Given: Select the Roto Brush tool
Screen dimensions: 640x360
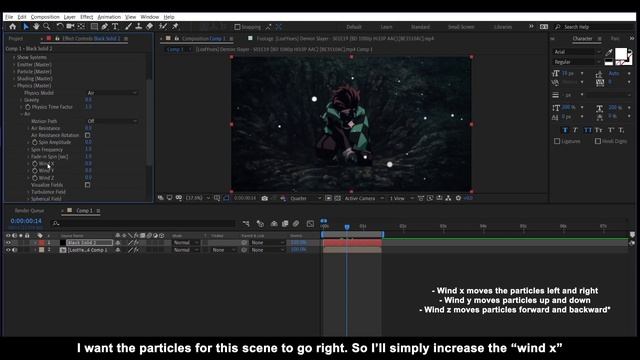Looking at the screenshot, I should (x=163, y=27).
